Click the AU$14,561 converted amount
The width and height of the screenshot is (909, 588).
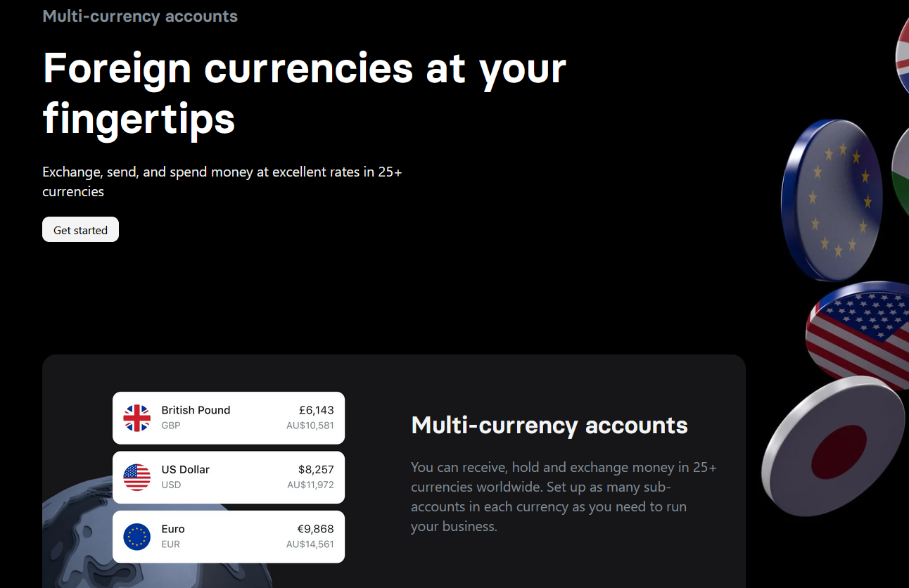click(x=310, y=544)
